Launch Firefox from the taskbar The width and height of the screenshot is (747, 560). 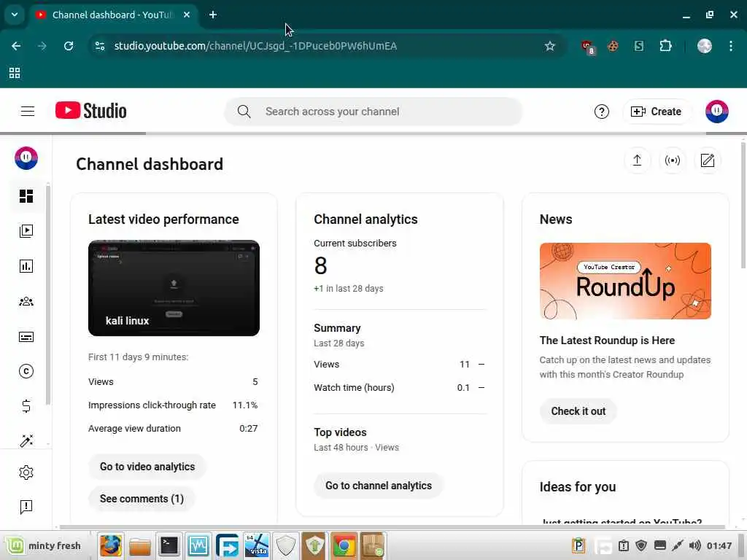click(x=111, y=545)
